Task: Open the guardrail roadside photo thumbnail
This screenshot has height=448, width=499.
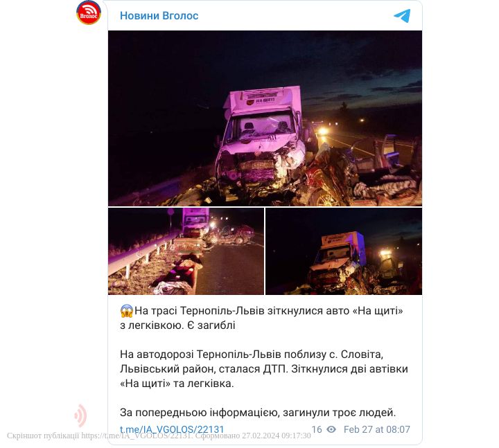Action: (186, 251)
